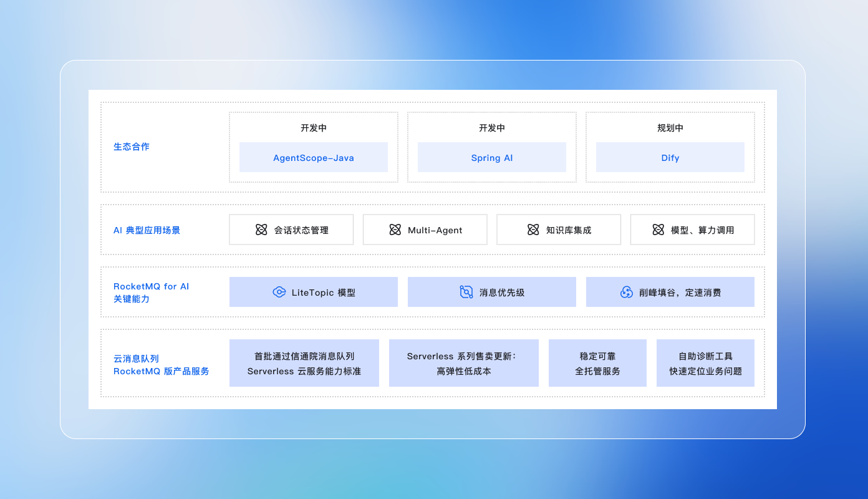Click the LiteTopic 模型 text
This screenshot has height=499, width=868.
[x=324, y=293]
